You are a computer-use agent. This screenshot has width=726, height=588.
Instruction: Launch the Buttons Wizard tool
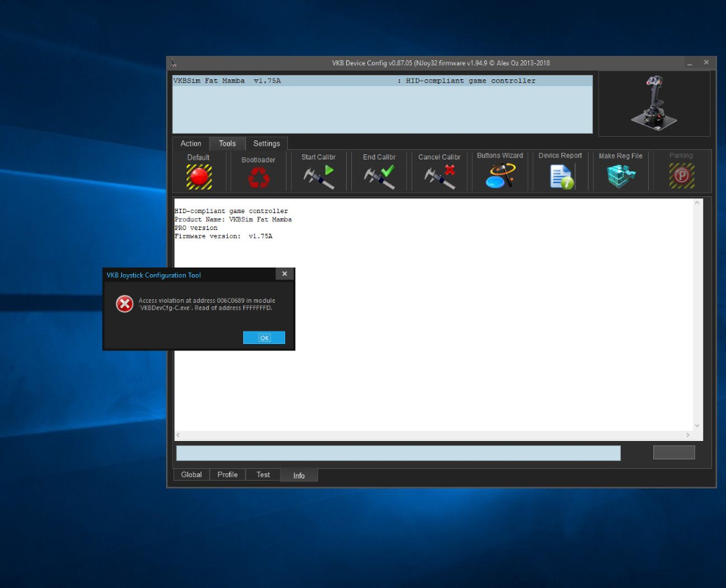(500, 176)
